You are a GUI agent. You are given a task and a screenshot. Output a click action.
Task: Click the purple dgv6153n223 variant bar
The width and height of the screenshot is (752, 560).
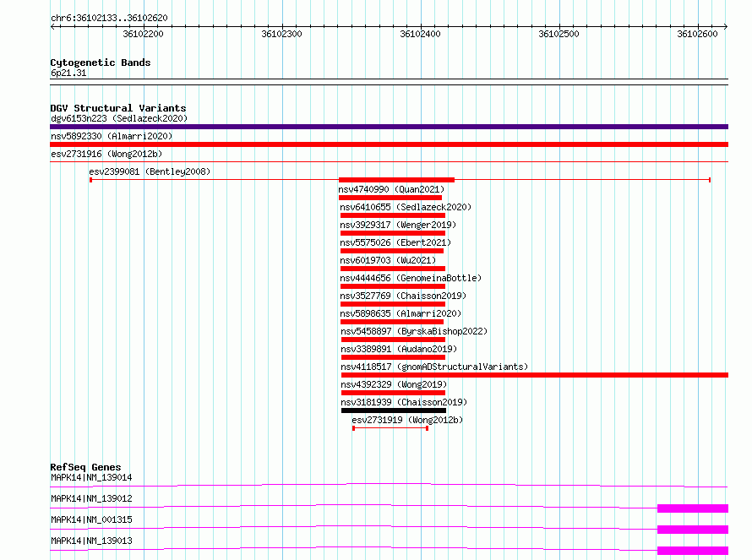click(x=389, y=127)
